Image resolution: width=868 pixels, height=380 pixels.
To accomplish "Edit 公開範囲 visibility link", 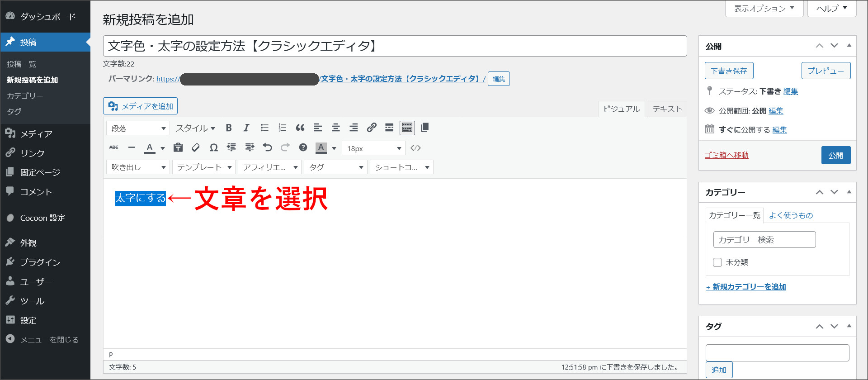I will point(776,111).
